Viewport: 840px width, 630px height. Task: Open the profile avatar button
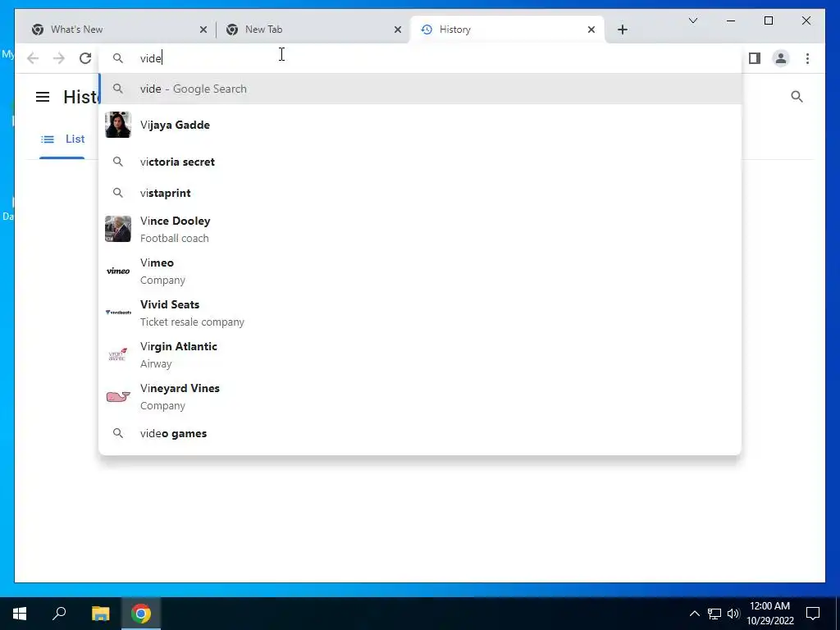point(781,58)
